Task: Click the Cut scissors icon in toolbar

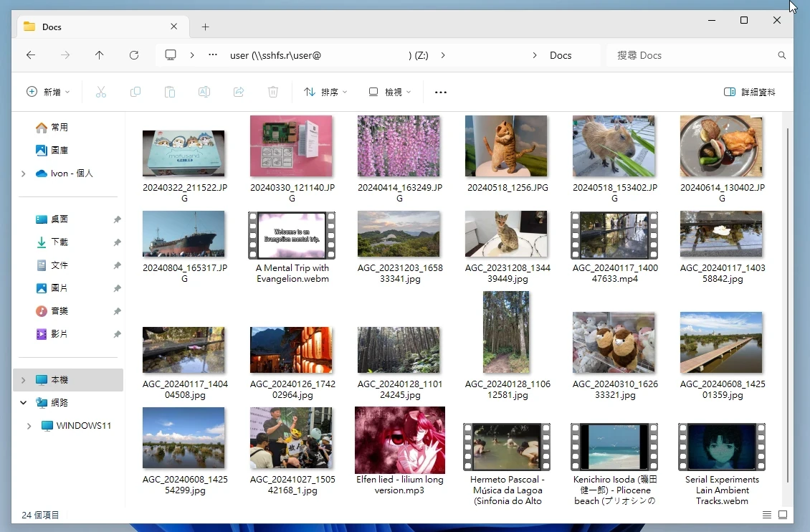Action: click(100, 92)
